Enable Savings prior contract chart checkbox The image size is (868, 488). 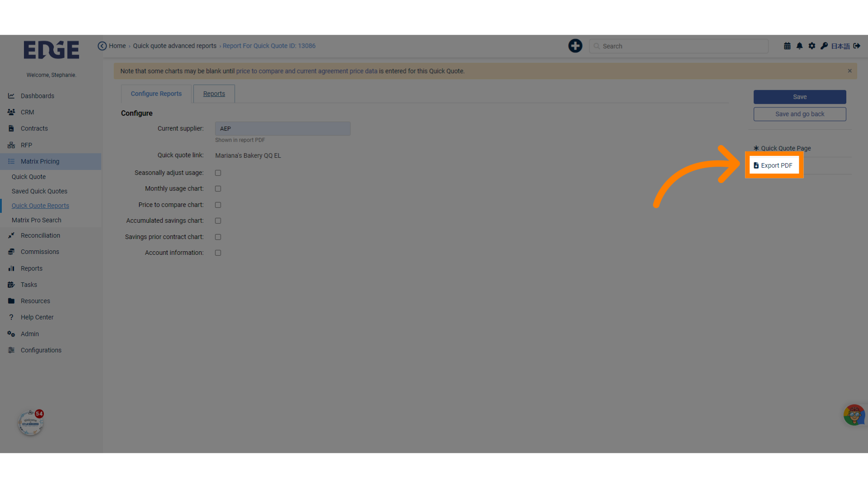point(218,237)
